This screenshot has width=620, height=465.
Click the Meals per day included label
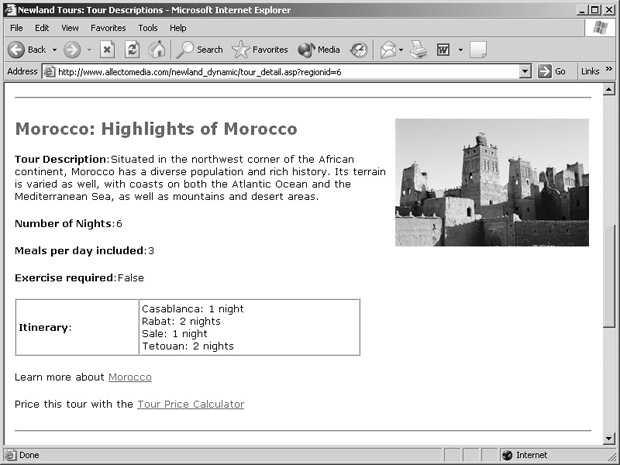80,251
